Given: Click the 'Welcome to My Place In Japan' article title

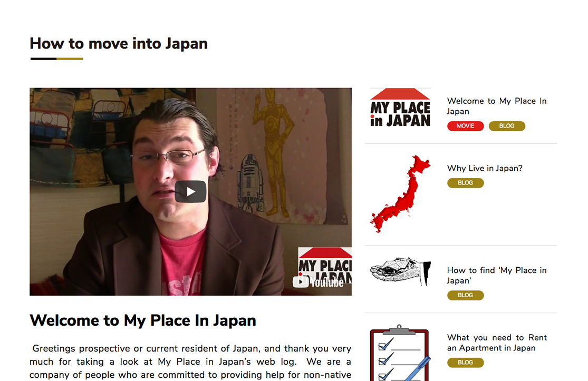Looking at the screenshot, I should [143, 321].
